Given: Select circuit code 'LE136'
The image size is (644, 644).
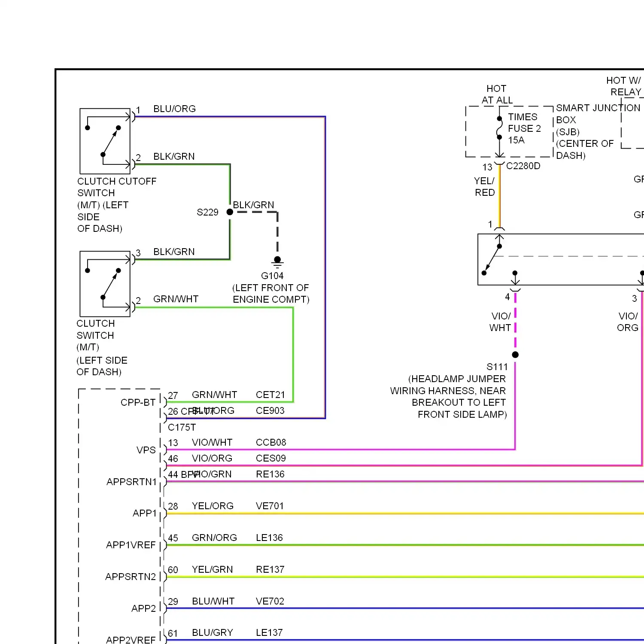Looking at the screenshot, I should pyautogui.click(x=269, y=538).
